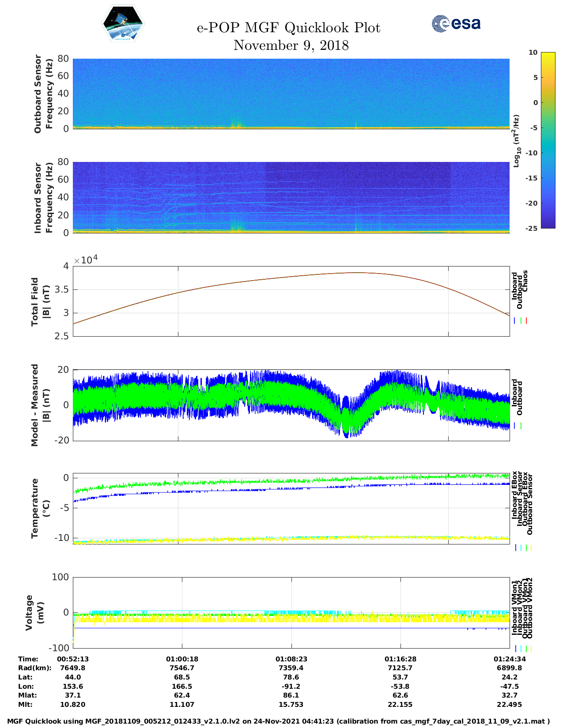Image resolution: width=563 pixels, height=728 pixels.
Task: Click the Log10 (nT²/Hz) colorbar label
Action: pyautogui.click(x=516, y=141)
